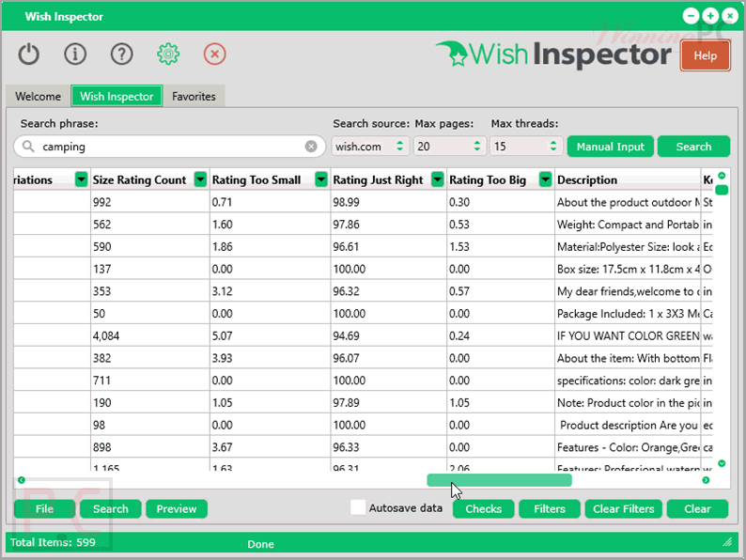
Task: Select the size rating count cell 992
Action: point(150,202)
